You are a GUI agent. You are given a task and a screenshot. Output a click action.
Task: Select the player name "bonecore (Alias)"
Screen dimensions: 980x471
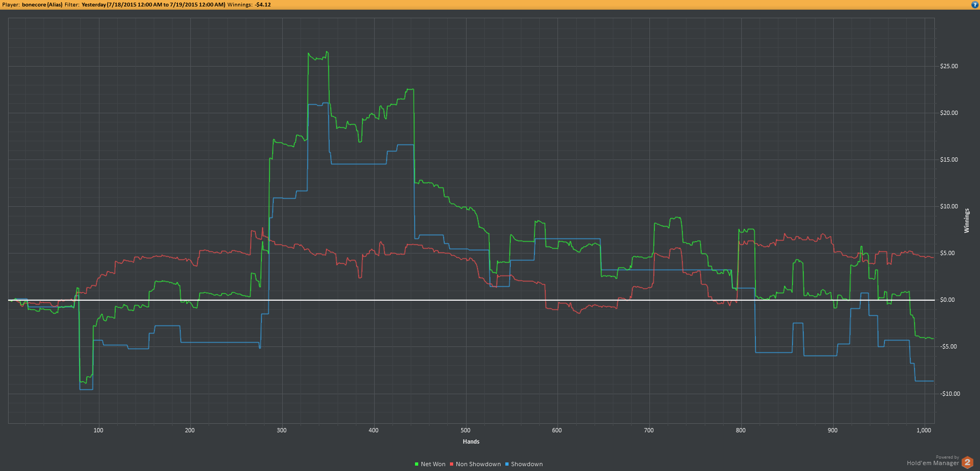42,4
